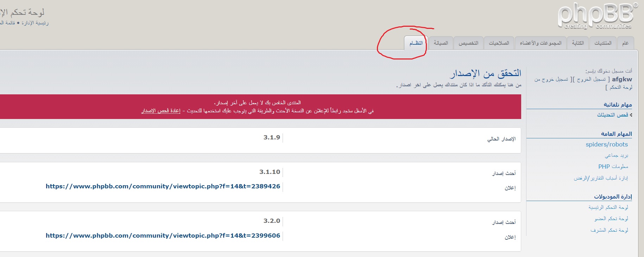This screenshot has height=257, width=644.
Task: Open إدارة أسباب التقارير/الرفض
Action: 601,178
